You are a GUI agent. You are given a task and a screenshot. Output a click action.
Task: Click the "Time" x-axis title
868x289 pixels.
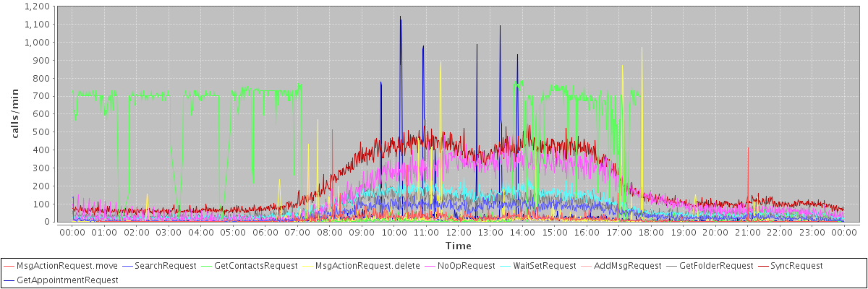tap(458, 246)
